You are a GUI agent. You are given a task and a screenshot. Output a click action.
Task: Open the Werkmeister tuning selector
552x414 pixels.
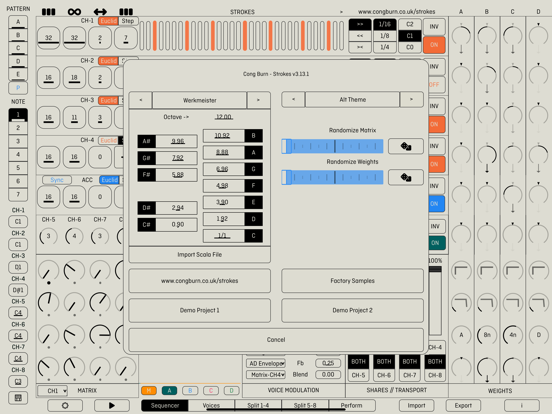tap(200, 100)
